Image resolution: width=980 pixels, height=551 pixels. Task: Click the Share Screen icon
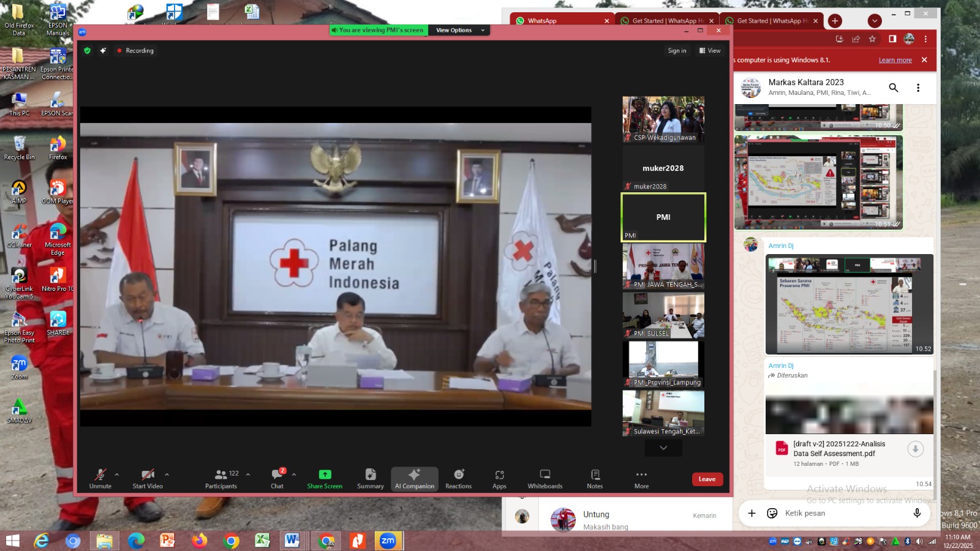(325, 474)
